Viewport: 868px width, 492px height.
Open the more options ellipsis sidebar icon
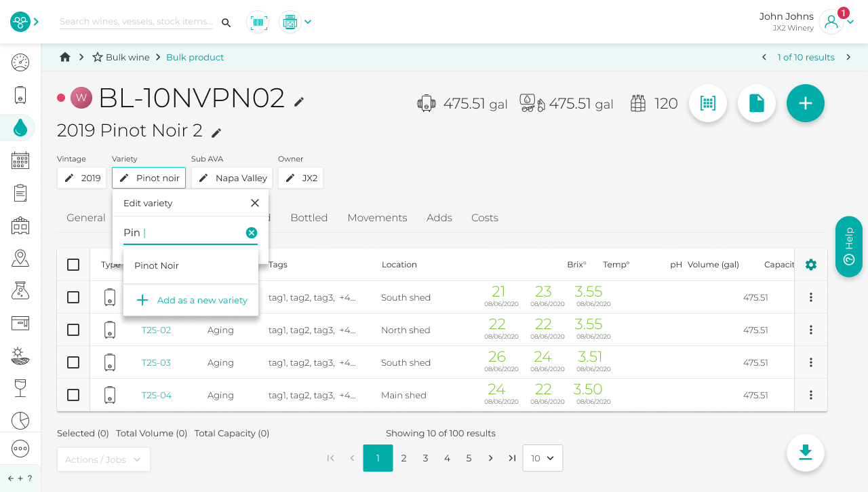pos(20,449)
